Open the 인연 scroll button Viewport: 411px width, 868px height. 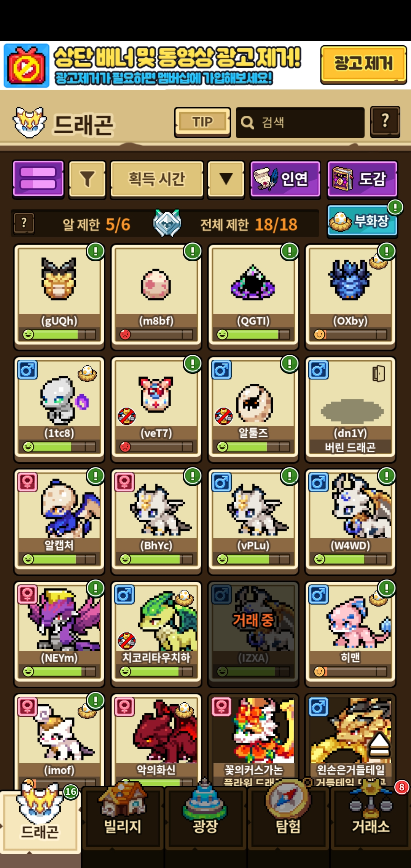pyautogui.click(x=285, y=179)
